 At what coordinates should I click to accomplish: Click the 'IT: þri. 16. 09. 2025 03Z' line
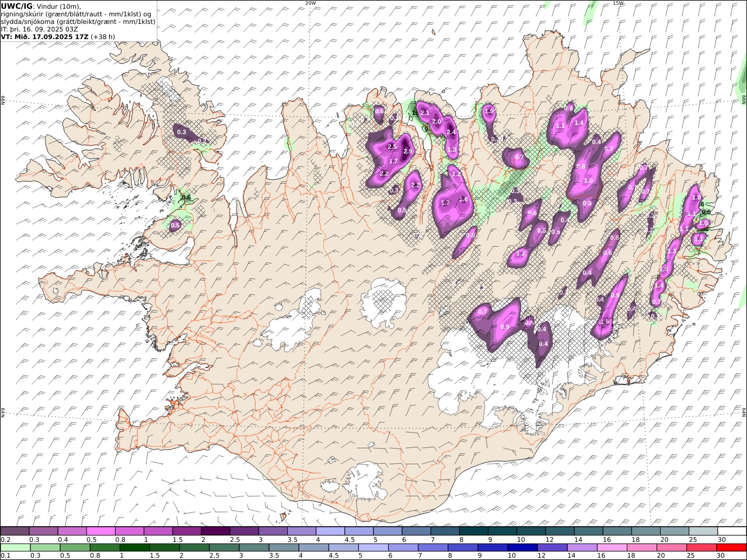tap(39, 29)
